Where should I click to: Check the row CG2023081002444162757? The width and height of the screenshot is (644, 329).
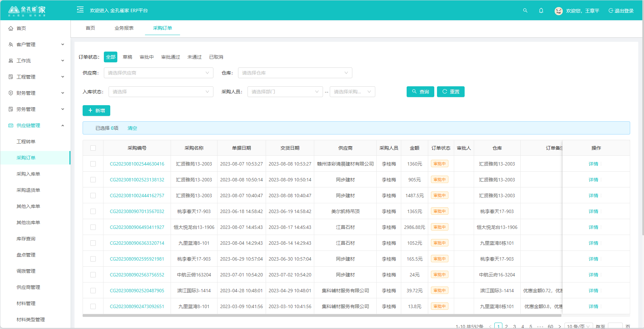click(93, 196)
